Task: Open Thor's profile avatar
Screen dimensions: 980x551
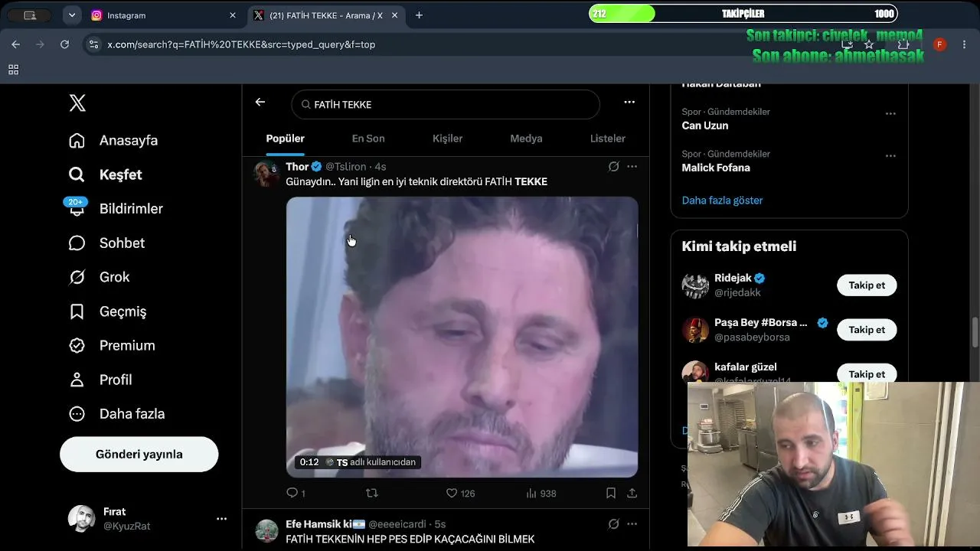Action: click(266, 174)
